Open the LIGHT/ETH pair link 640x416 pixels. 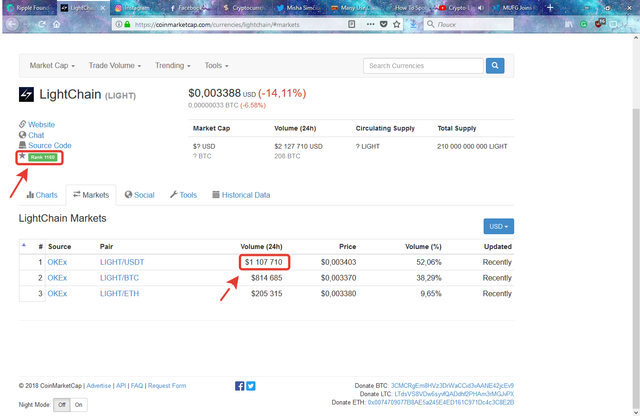click(119, 294)
